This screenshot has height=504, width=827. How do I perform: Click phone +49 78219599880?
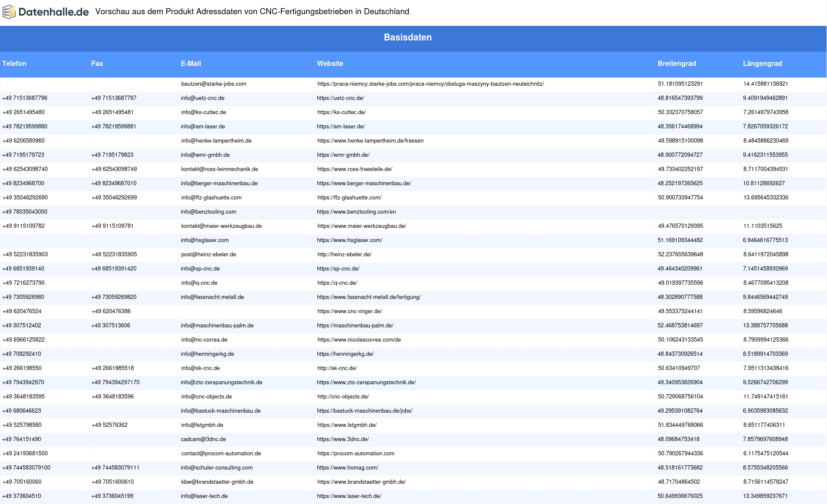(x=25, y=127)
